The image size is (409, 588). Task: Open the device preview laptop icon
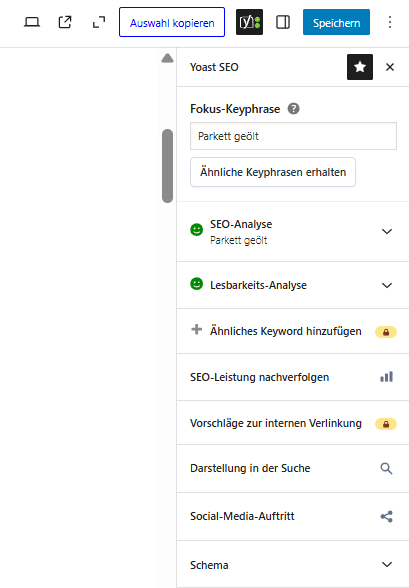tap(32, 22)
